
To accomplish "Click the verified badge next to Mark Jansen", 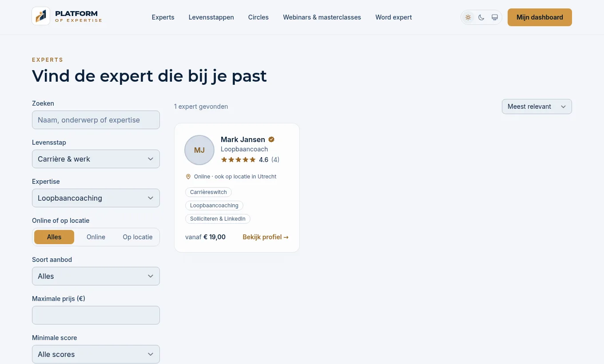I will pos(271,139).
